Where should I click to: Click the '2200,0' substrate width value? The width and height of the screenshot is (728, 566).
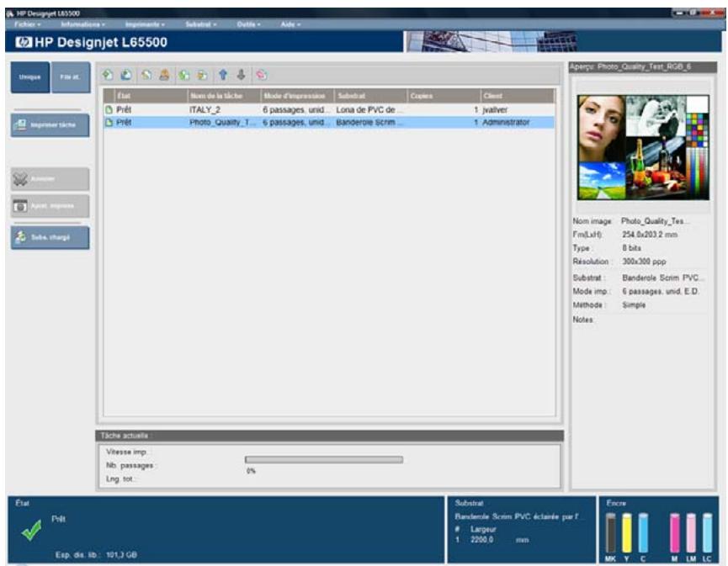482,540
